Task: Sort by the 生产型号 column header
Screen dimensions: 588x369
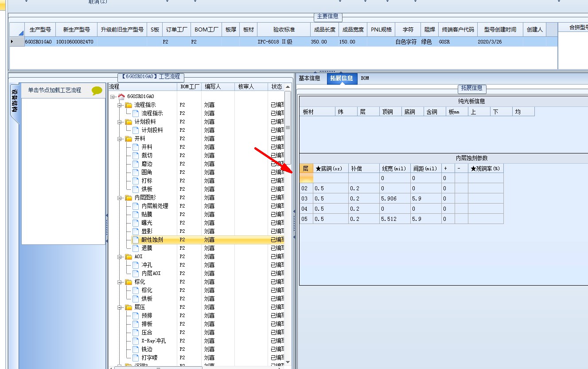Action: [40, 30]
